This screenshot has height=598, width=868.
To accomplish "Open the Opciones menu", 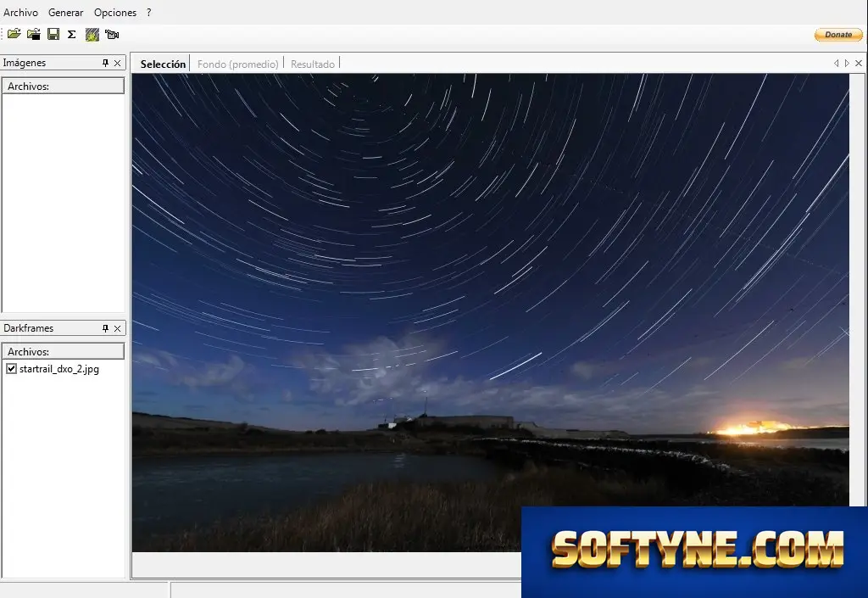I will click(x=115, y=12).
